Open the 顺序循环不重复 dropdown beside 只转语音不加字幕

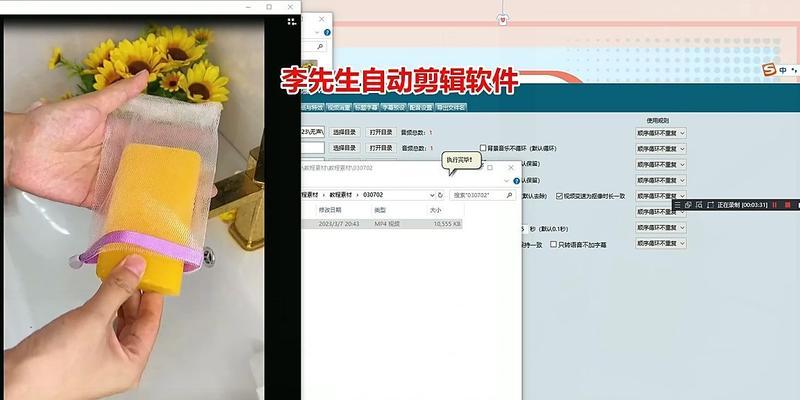click(x=661, y=243)
